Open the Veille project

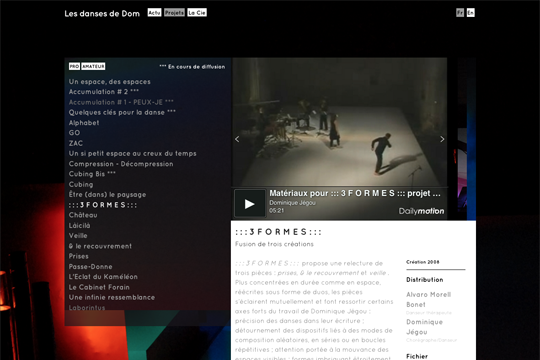point(78,236)
